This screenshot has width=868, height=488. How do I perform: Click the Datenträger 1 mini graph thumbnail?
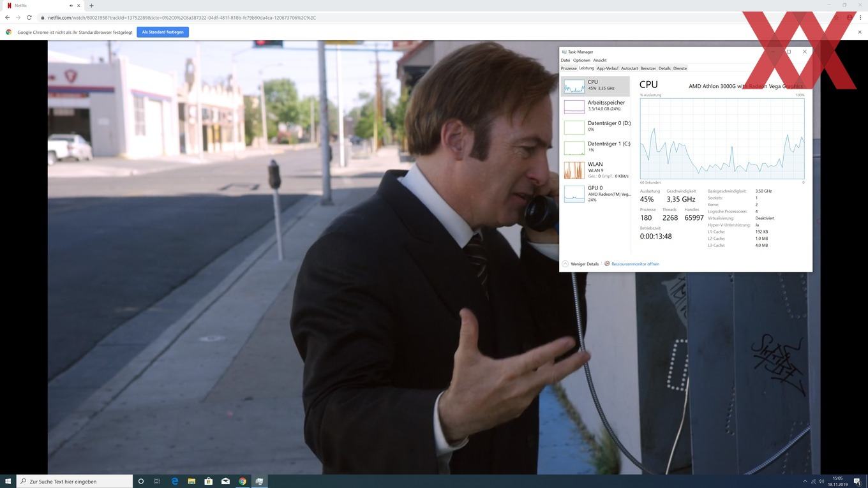tap(574, 147)
